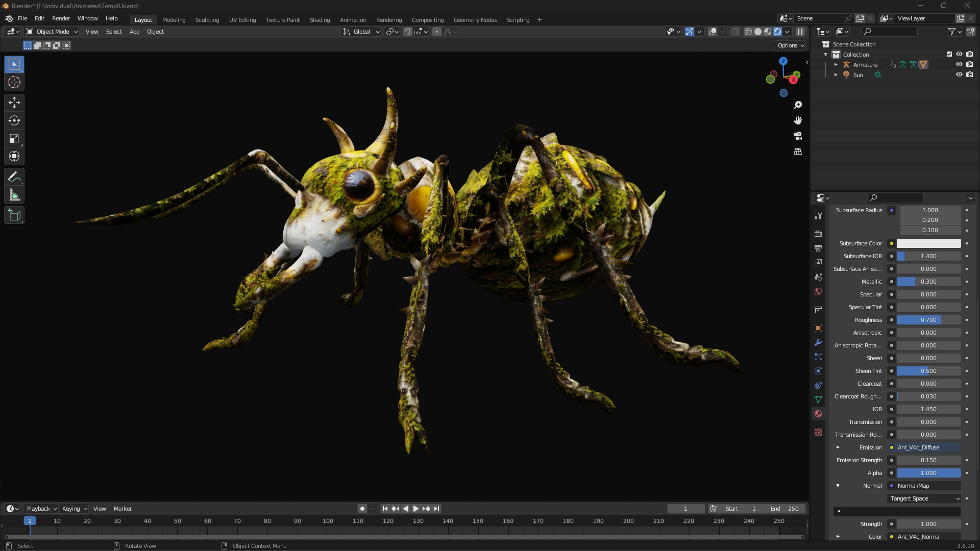The image size is (980, 551).
Task: Select the Measure tool
Action: click(x=14, y=195)
